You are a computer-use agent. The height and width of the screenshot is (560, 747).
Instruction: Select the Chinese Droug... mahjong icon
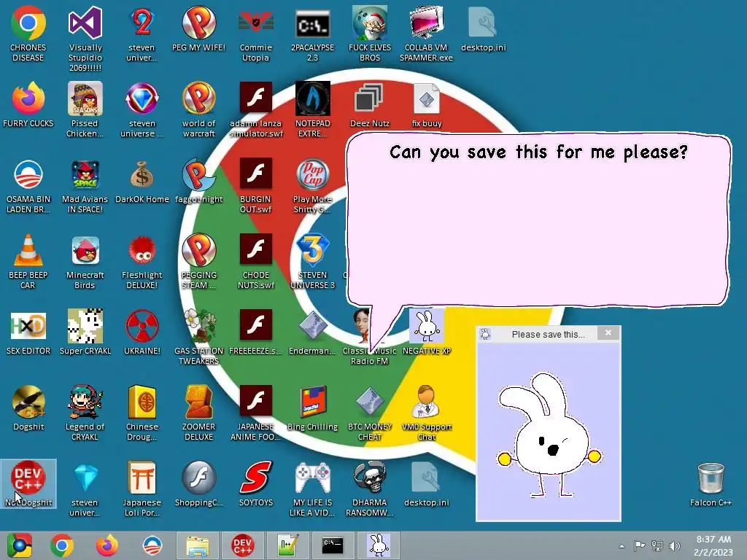[x=142, y=402]
